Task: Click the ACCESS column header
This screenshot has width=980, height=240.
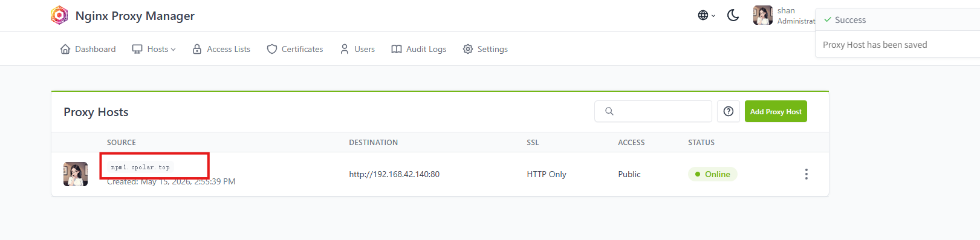Action: [631, 143]
